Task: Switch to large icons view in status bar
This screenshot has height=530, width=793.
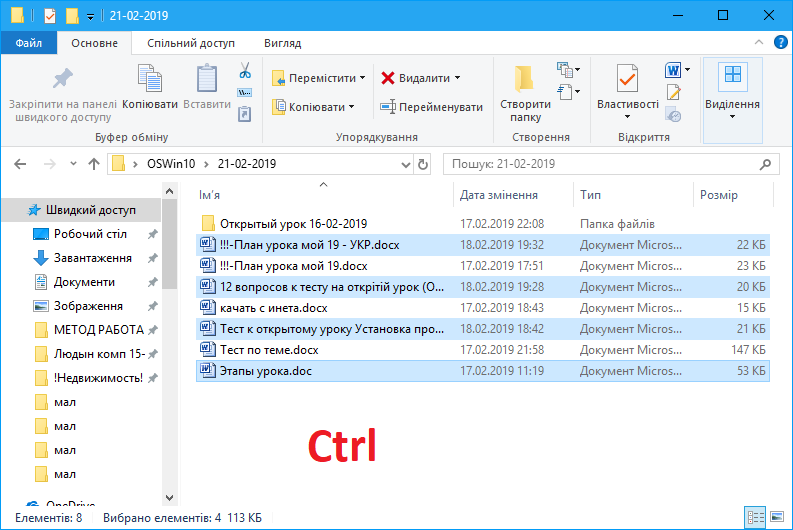Action: pos(777,517)
